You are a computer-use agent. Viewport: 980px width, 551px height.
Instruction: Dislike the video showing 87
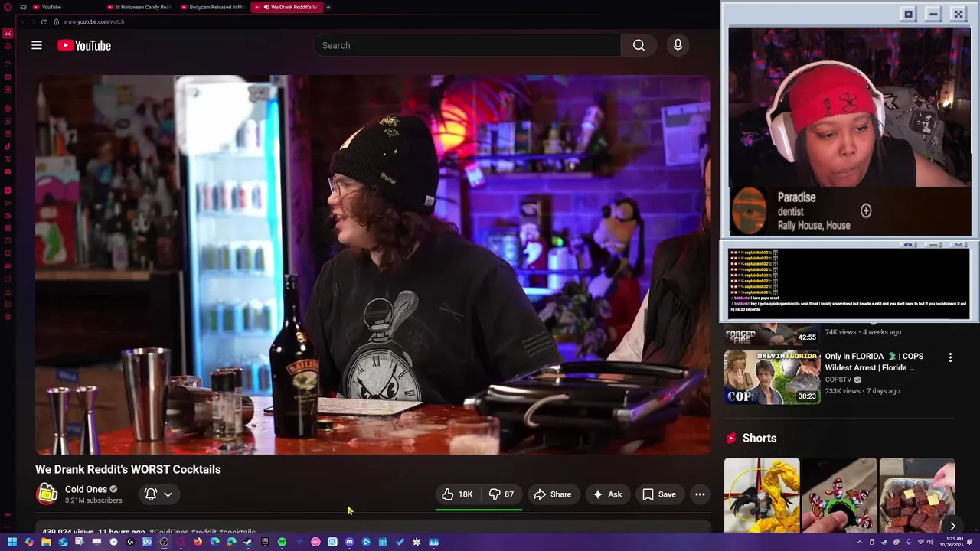[501, 494]
